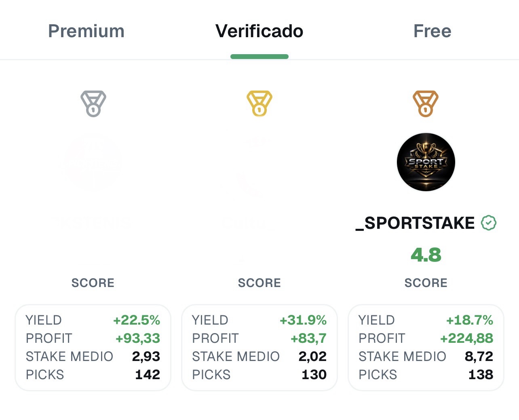Screen dimensions: 519x420
Task: Switch to the Free tab
Action: click(x=432, y=31)
